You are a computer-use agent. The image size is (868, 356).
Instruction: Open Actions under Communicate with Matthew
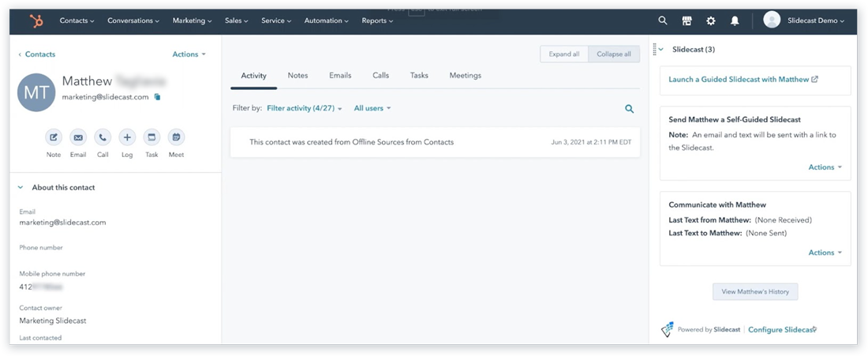click(825, 253)
